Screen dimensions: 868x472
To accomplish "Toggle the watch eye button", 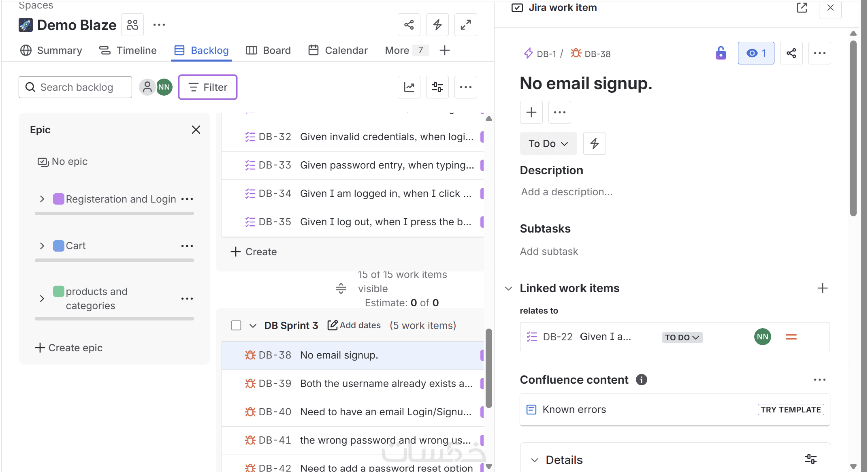I will click(x=756, y=53).
